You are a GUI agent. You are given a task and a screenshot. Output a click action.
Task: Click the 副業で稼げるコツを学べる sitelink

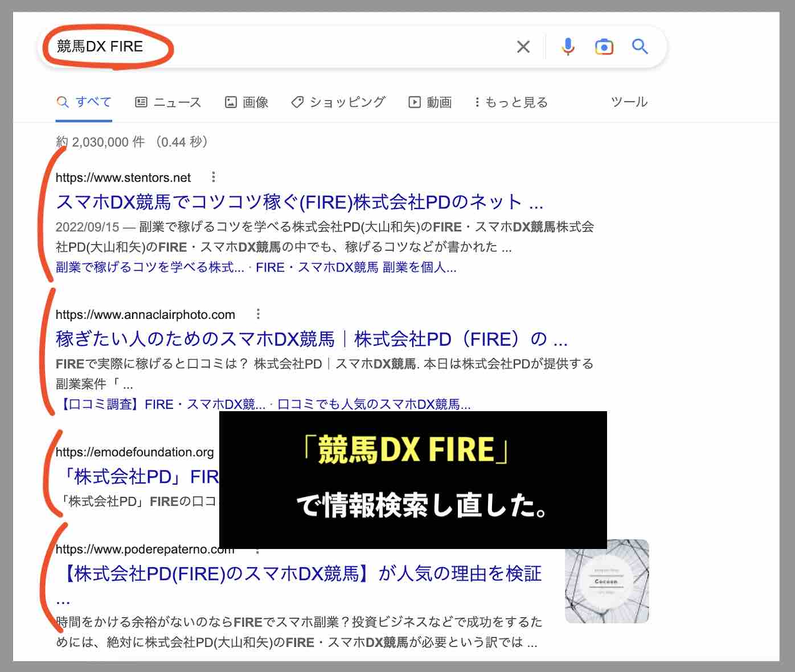pyautogui.click(x=148, y=268)
